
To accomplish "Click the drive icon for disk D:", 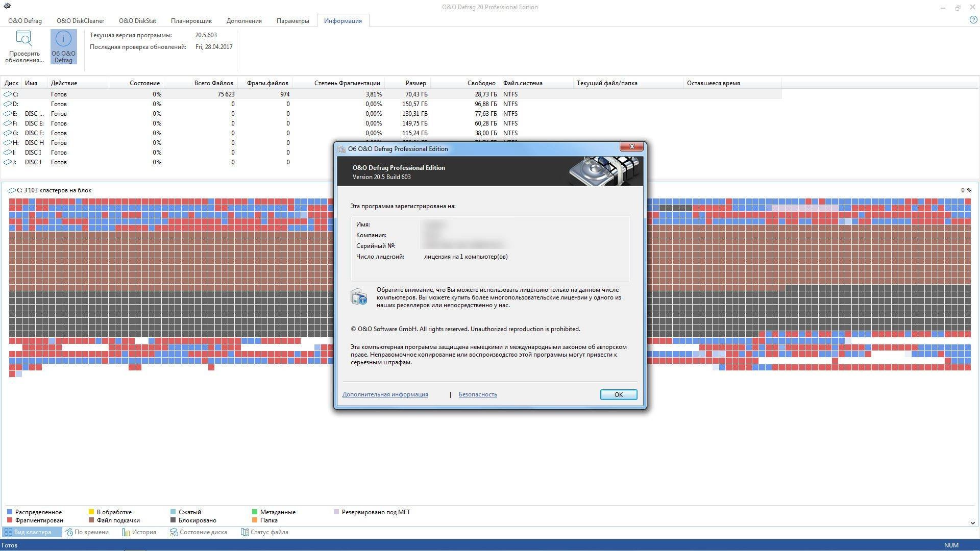I will click(8, 104).
